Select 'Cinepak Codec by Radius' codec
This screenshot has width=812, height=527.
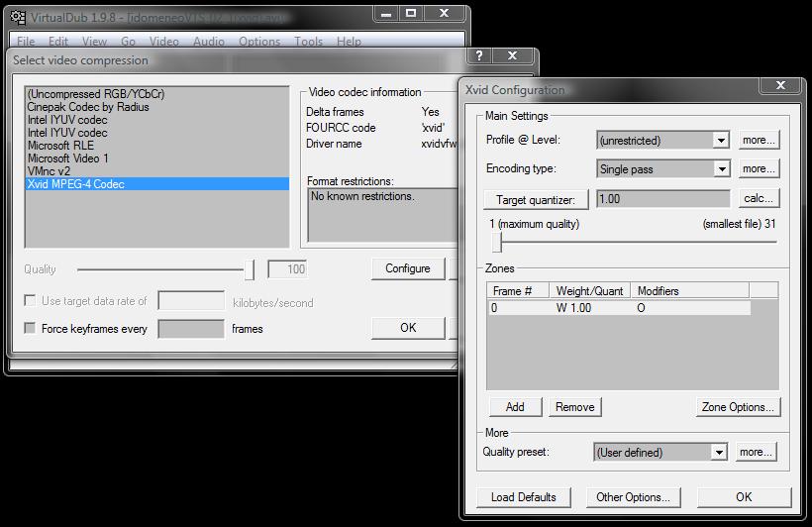[156, 107]
